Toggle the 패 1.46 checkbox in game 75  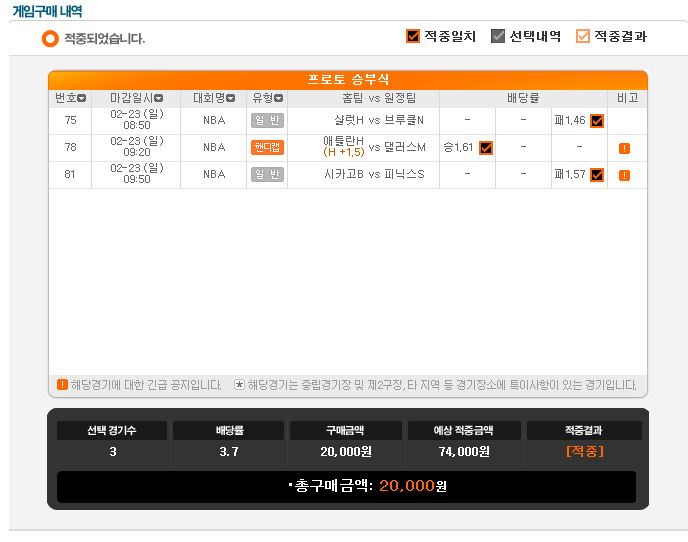click(597, 121)
